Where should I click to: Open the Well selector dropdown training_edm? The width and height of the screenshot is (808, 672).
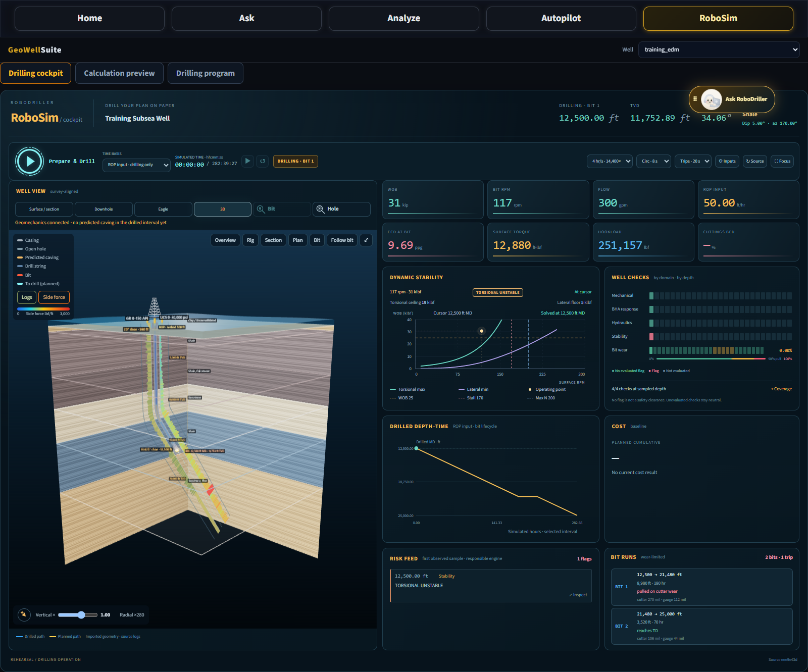[719, 49]
